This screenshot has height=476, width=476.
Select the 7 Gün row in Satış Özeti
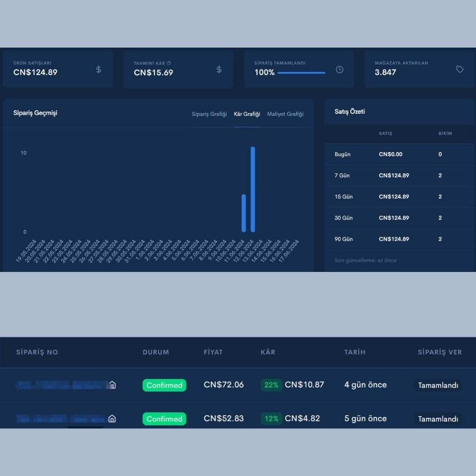399,175
